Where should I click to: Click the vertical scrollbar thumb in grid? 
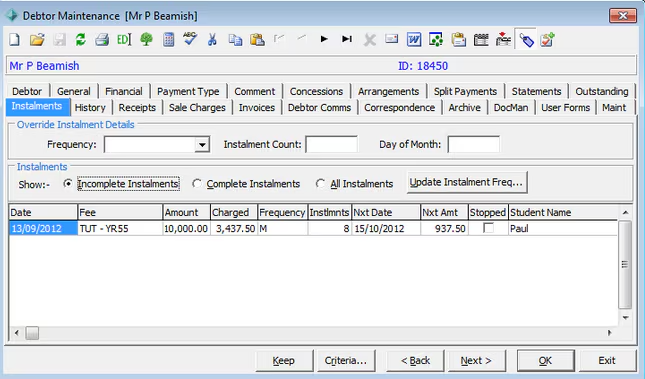coord(625,265)
